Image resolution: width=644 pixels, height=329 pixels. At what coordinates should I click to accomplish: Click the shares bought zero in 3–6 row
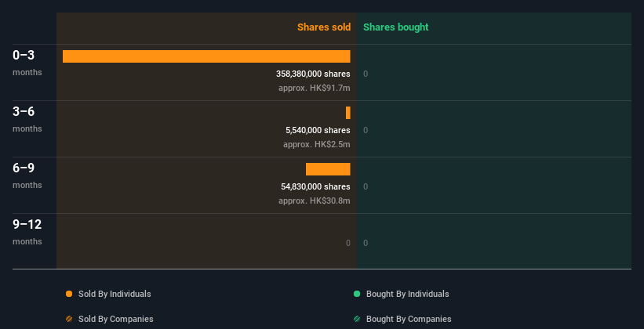tap(366, 131)
